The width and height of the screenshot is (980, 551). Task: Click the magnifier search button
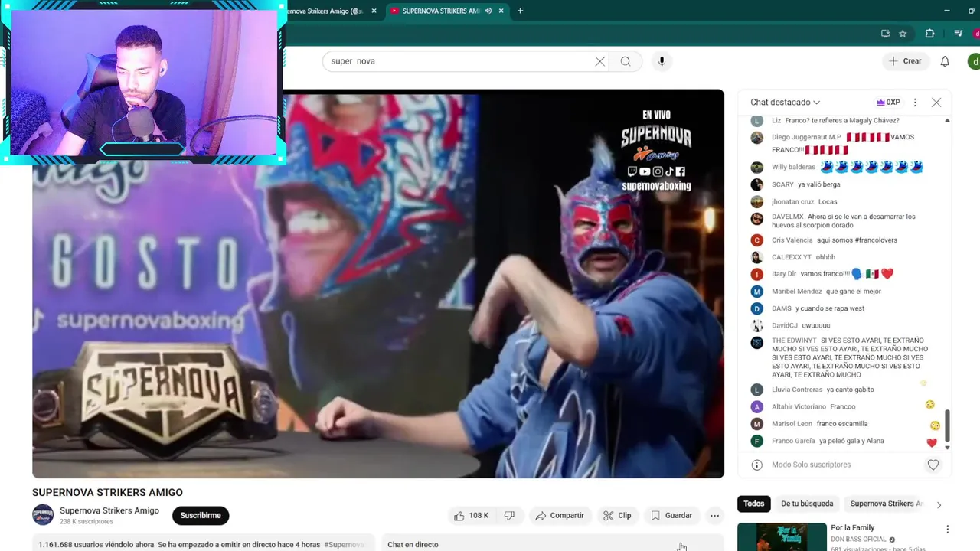[626, 61]
